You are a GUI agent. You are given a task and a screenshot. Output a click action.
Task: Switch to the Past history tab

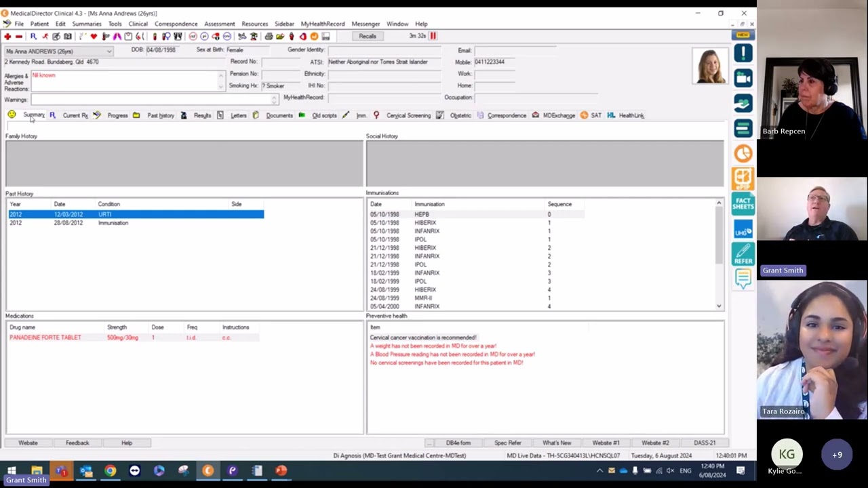(161, 115)
